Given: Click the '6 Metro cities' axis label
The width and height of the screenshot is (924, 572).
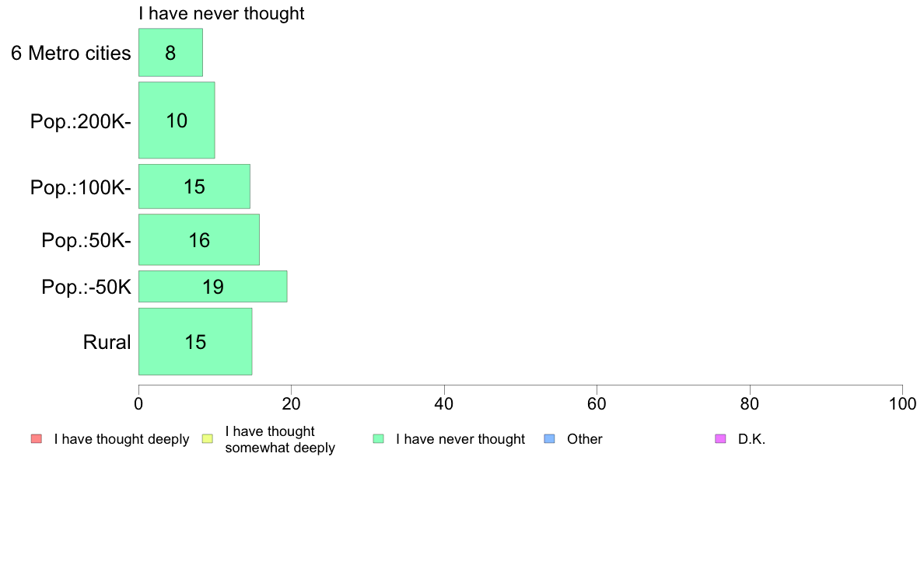Looking at the screenshot, I should [71, 53].
